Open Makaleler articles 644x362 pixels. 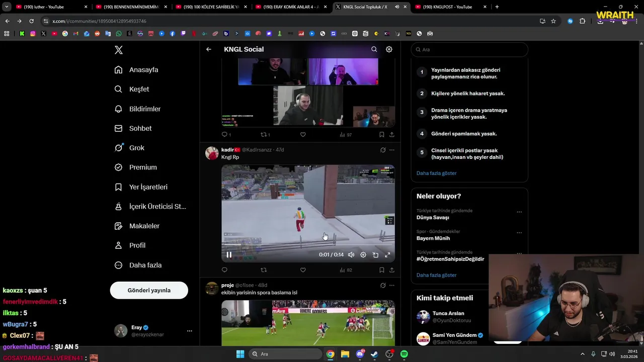click(137, 226)
